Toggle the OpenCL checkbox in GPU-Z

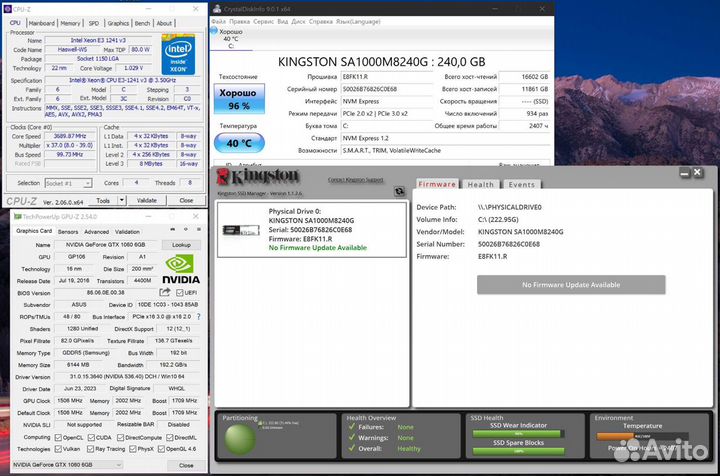(58, 437)
